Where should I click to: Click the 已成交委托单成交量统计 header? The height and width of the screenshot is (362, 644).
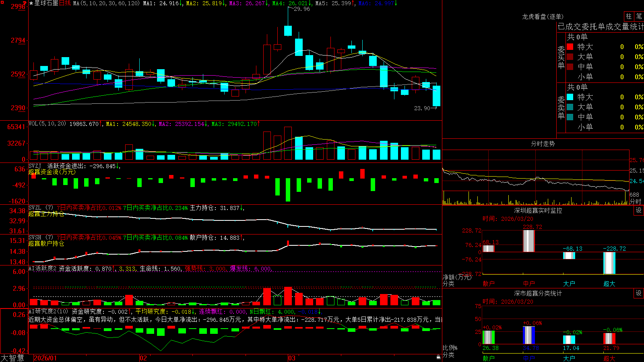click(x=601, y=27)
